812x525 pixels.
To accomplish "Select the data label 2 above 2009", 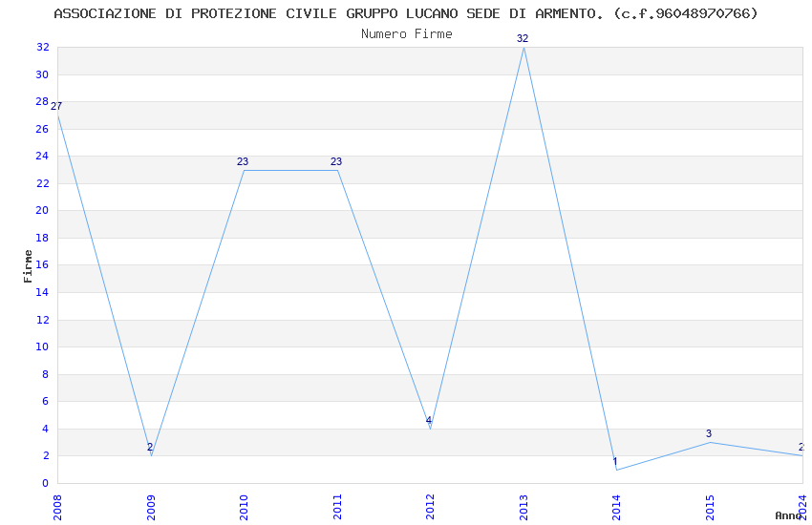I will 150,447.
